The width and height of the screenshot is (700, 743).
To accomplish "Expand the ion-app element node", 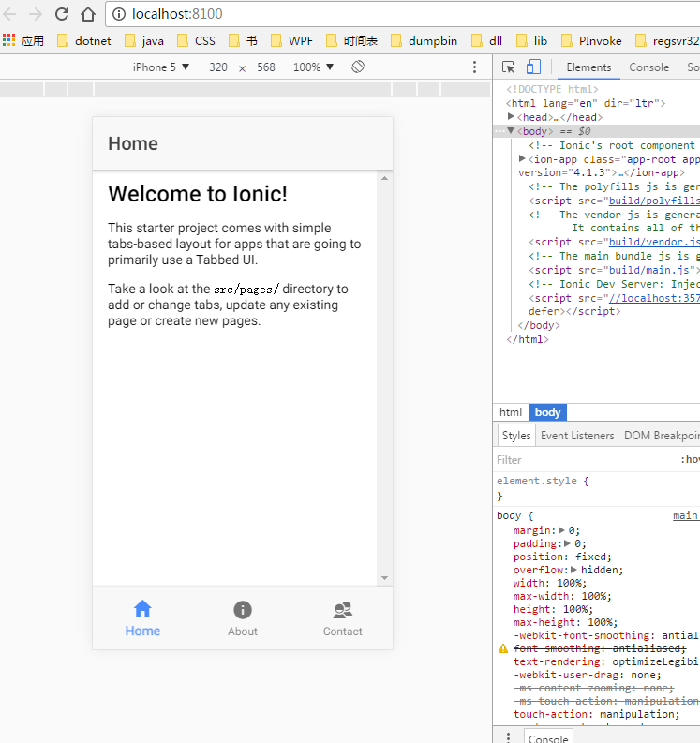I will [522, 158].
